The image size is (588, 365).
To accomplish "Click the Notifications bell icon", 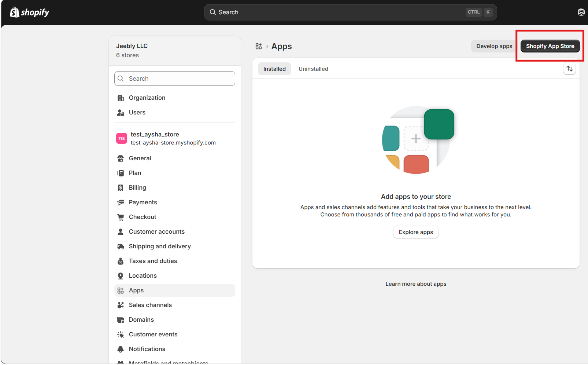I will click(x=121, y=349).
